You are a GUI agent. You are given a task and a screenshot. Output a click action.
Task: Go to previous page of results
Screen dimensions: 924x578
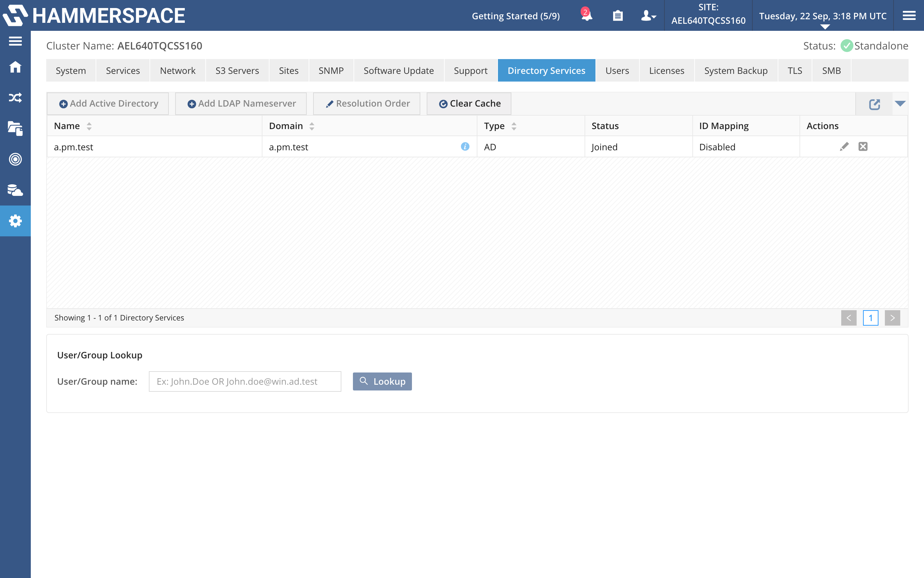[849, 318]
